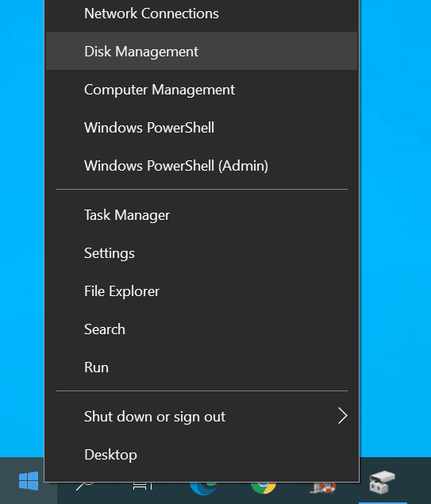Launch Google Chrome from the taskbar

click(264, 487)
